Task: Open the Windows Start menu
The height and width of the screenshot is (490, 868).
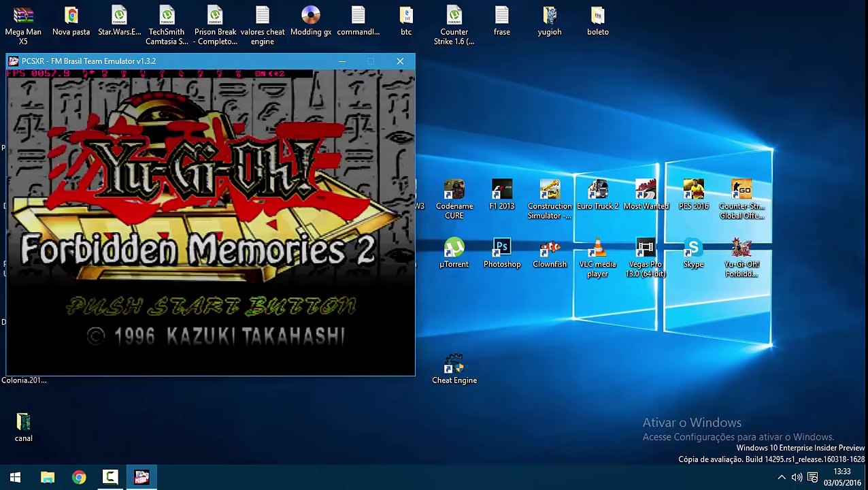Action: (15, 478)
